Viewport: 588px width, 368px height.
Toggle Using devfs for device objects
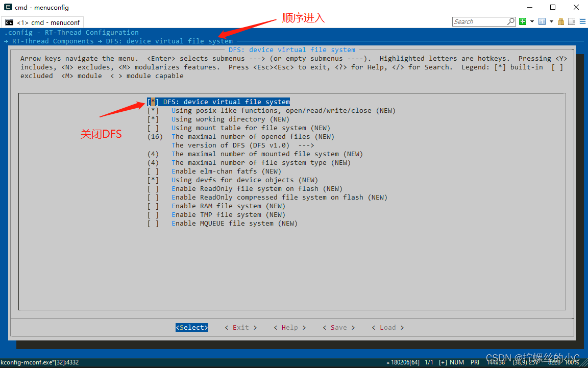tap(233, 180)
